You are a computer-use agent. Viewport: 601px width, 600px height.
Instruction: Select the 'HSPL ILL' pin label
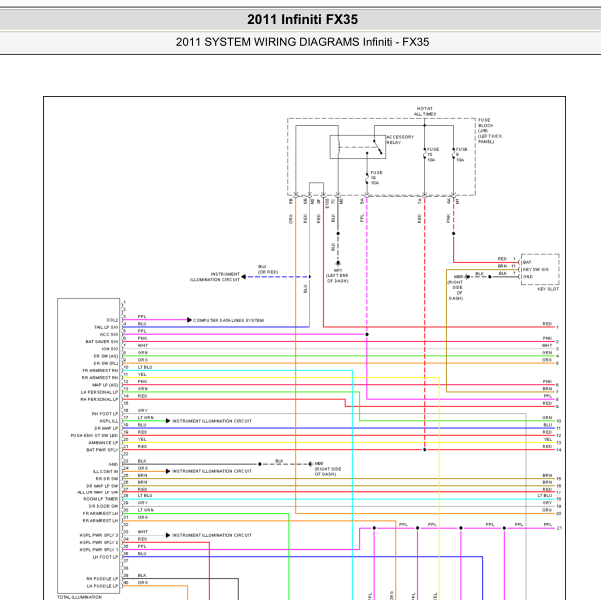109,421
